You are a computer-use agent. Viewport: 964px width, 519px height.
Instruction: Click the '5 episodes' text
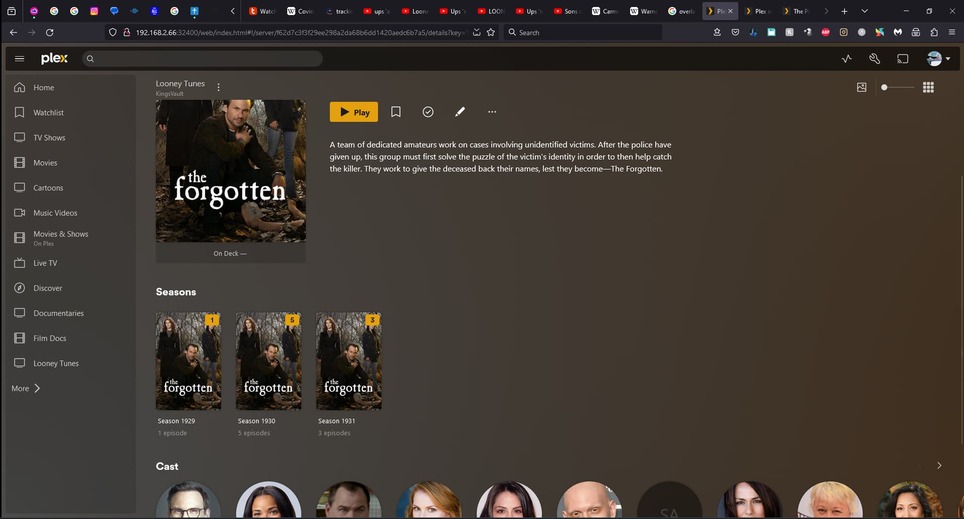[254, 434]
